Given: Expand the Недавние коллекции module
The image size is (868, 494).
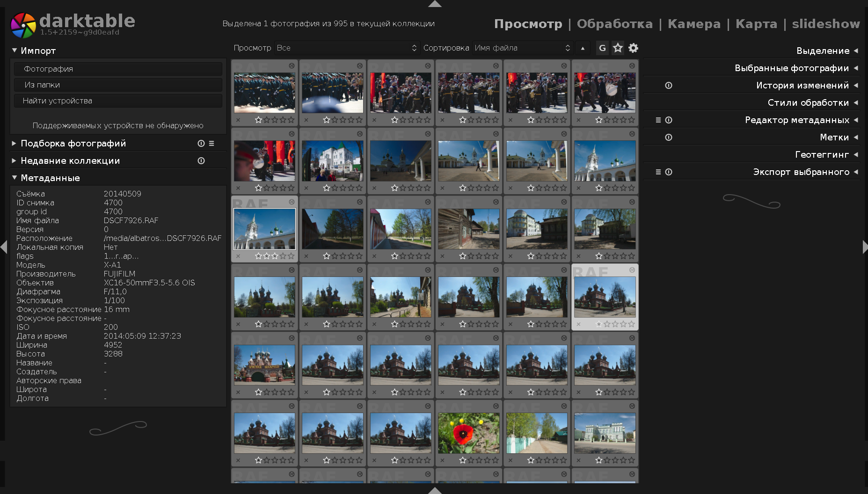Looking at the screenshot, I should click(15, 161).
